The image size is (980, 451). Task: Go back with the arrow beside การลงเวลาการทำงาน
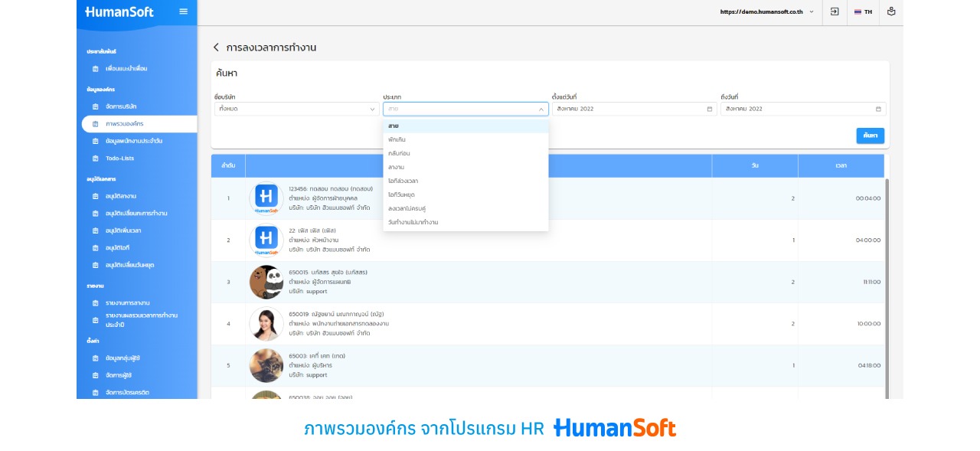[216, 47]
